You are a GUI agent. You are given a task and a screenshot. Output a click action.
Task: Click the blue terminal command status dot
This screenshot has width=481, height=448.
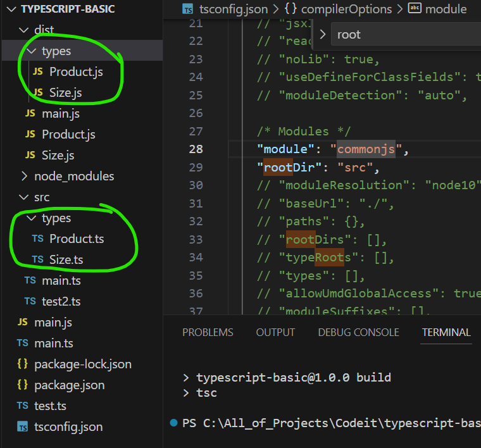173,423
